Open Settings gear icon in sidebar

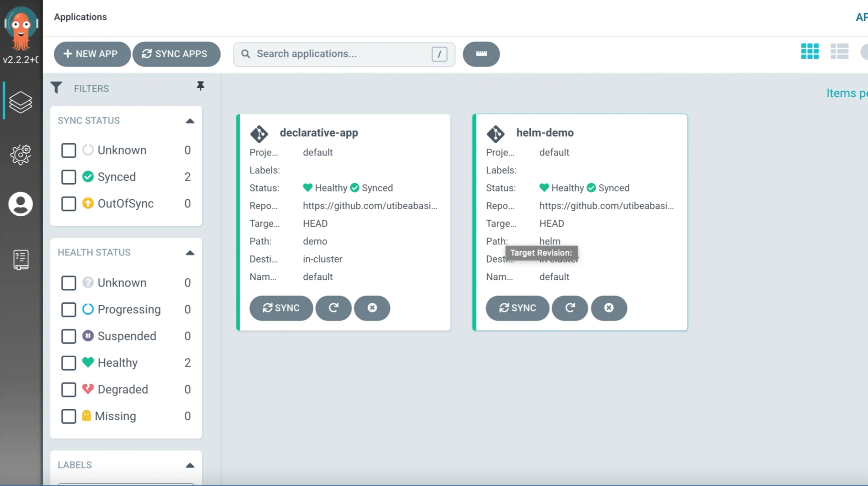(x=21, y=155)
